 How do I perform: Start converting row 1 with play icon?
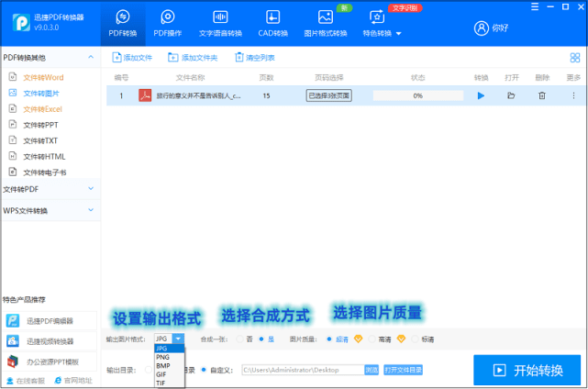481,95
